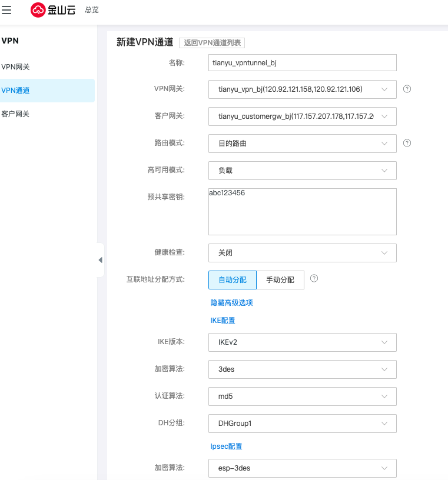Open the 客户网关 dropdown
Image resolution: width=448 pixels, height=480 pixels.
[302, 116]
